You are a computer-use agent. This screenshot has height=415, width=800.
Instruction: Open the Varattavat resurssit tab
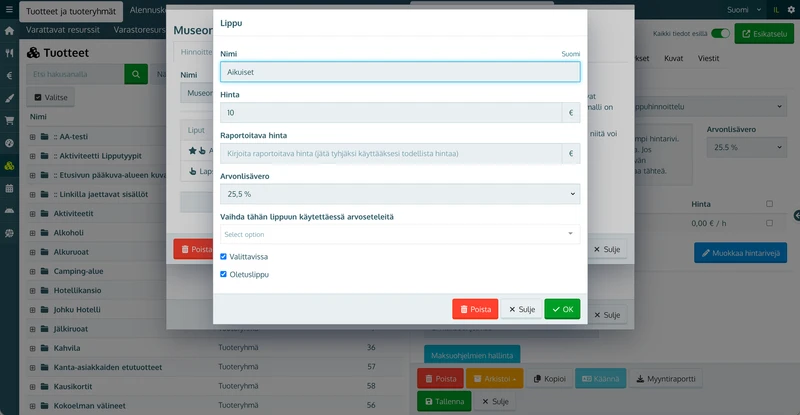tap(63, 30)
